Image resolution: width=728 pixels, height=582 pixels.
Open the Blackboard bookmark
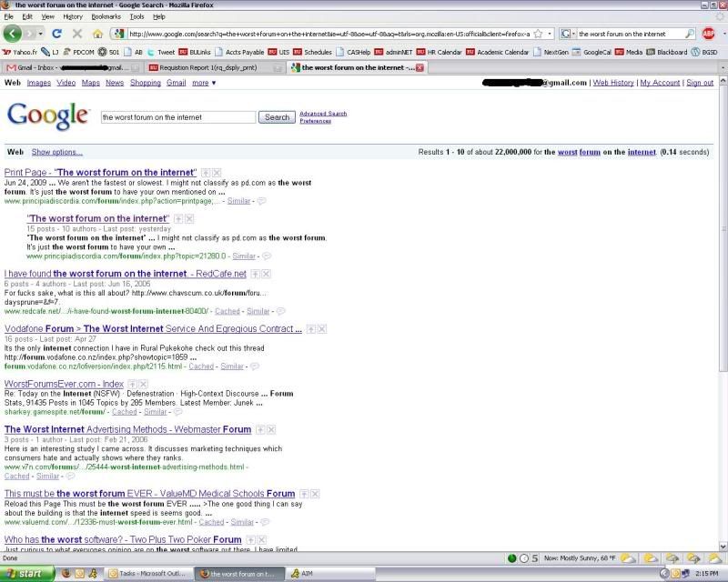[667, 52]
